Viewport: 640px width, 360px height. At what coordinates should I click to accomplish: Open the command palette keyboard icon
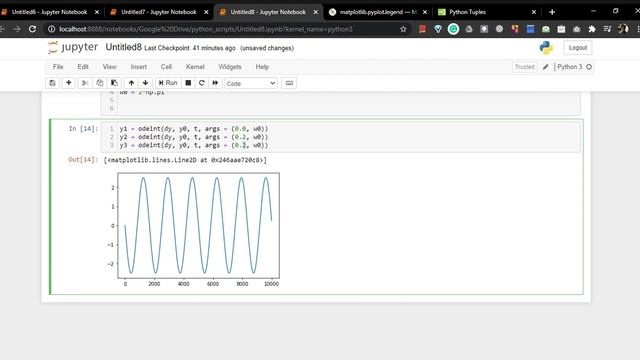tap(289, 83)
